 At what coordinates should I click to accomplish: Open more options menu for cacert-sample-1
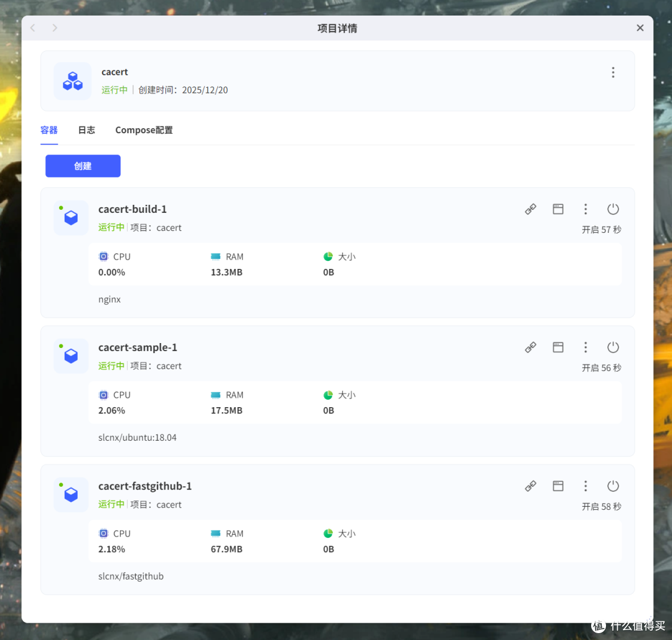tap(586, 347)
